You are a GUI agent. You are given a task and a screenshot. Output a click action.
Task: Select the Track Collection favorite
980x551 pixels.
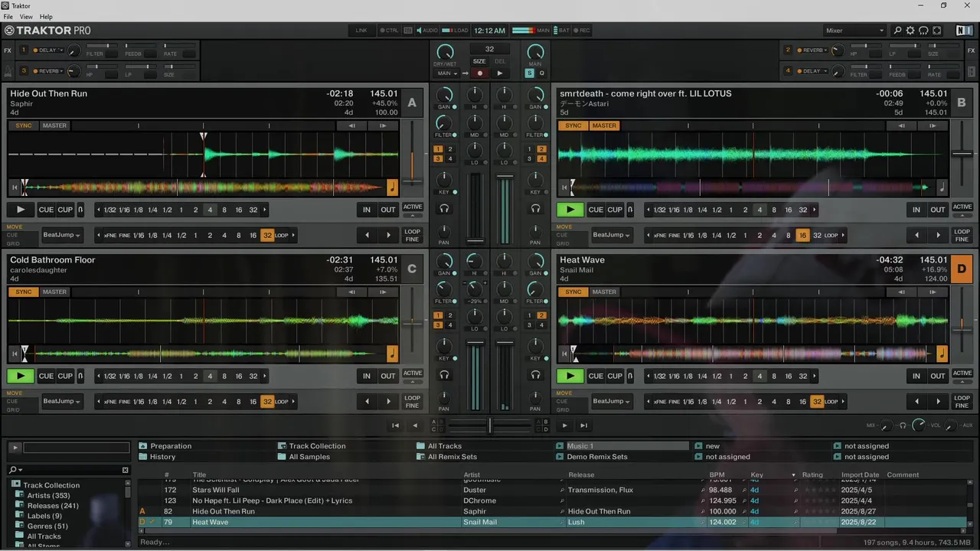tap(311, 446)
